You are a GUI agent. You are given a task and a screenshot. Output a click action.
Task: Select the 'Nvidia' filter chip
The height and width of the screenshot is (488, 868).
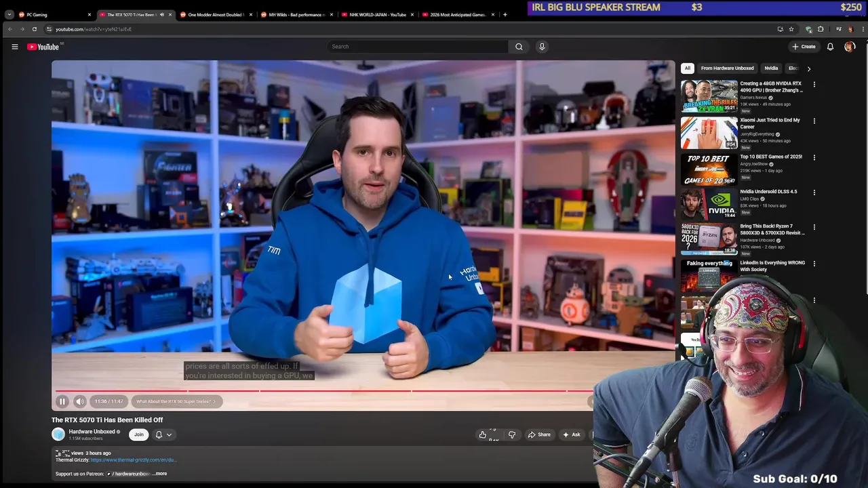pos(771,68)
